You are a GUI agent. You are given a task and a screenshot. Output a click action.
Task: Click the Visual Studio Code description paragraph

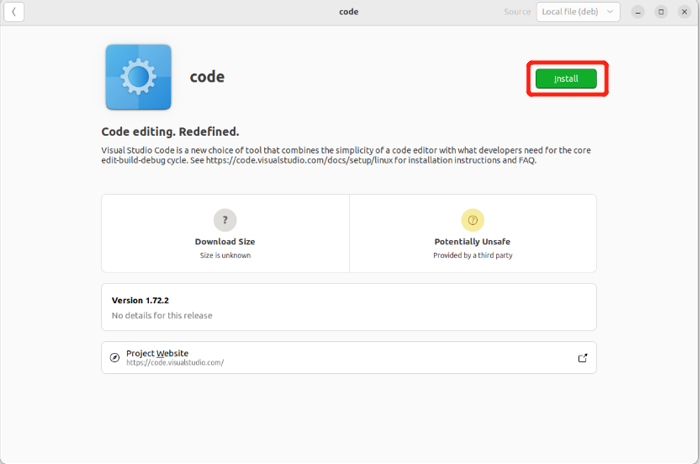click(346, 155)
